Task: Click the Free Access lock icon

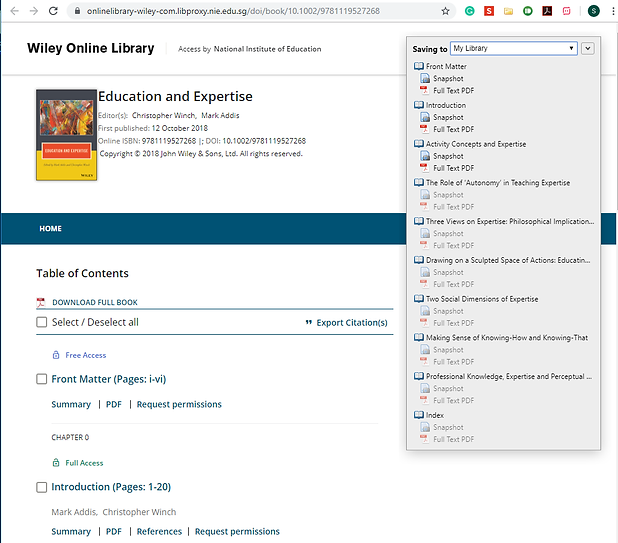Action: (56, 355)
